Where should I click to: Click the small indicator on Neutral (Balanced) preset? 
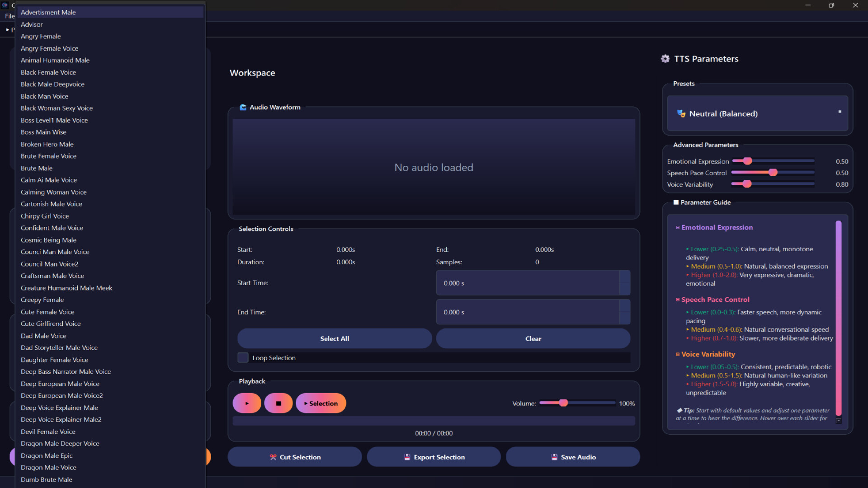pyautogui.click(x=839, y=111)
